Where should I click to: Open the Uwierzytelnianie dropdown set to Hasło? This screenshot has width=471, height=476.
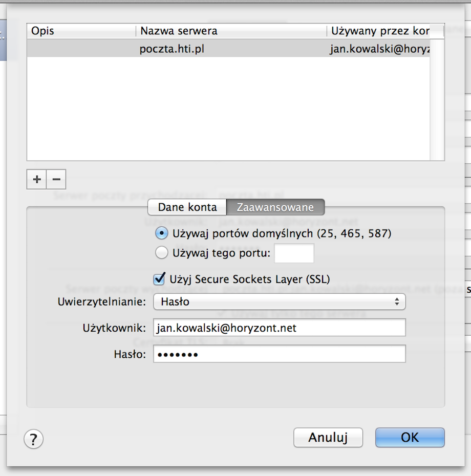pos(280,302)
